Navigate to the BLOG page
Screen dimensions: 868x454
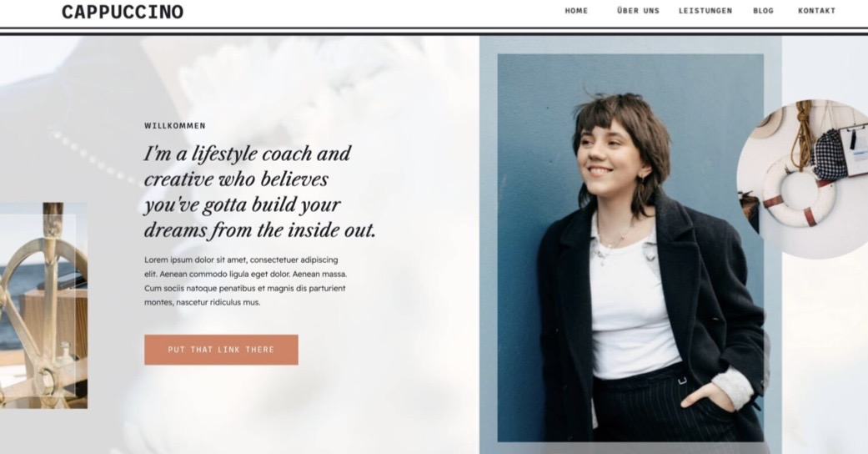tap(764, 11)
